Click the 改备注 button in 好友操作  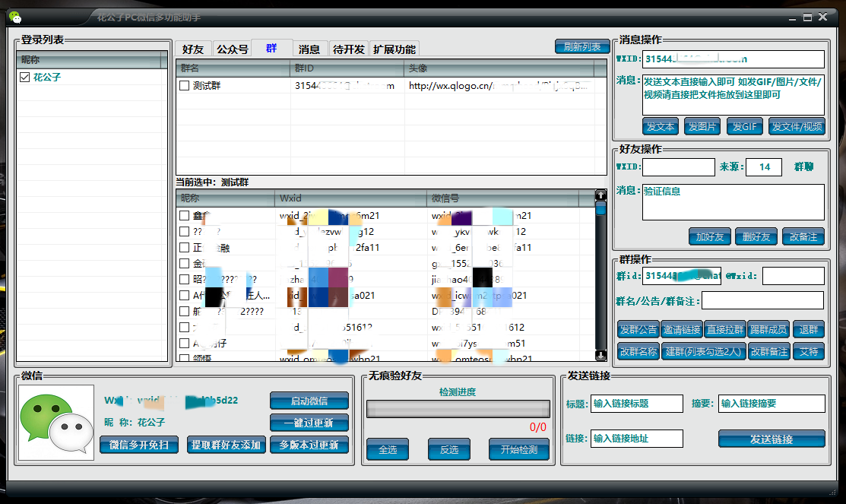tap(803, 237)
